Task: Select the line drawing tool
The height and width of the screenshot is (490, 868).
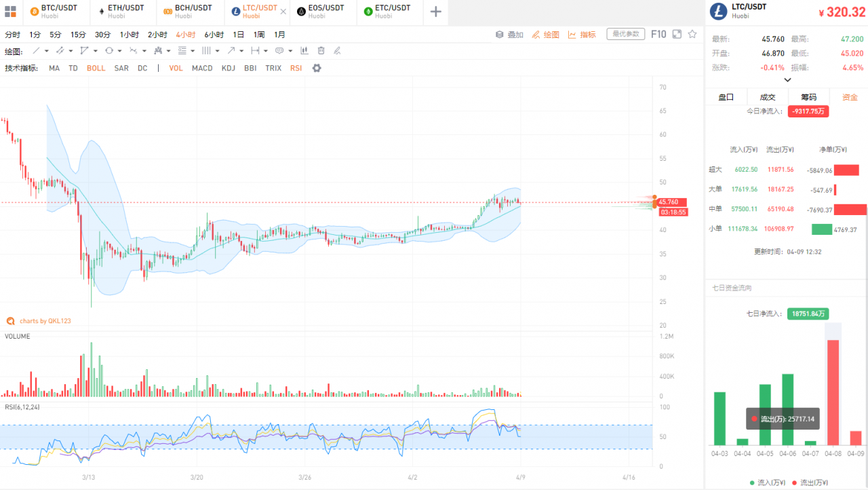Action: point(36,51)
